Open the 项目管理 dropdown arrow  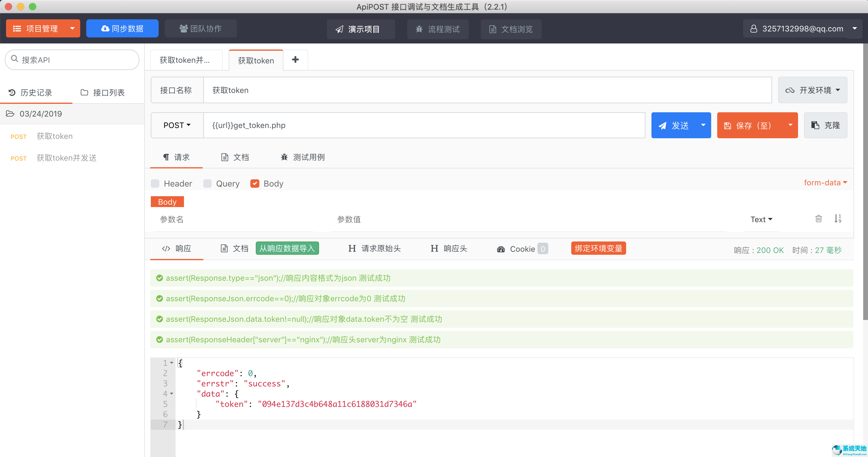point(72,28)
